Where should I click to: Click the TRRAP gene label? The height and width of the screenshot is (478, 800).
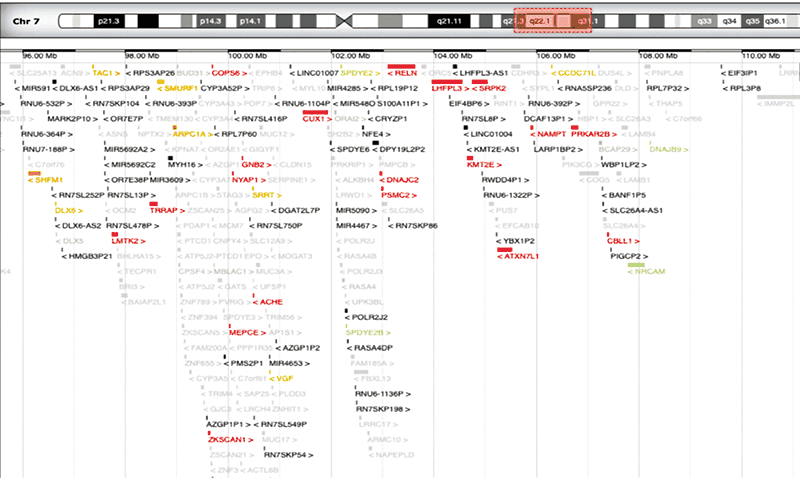coord(163,211)
